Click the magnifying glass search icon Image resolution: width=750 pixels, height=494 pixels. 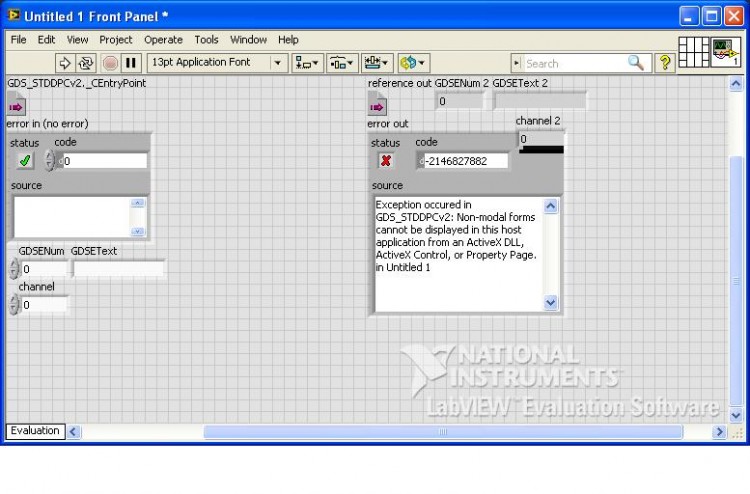(636, 63)
